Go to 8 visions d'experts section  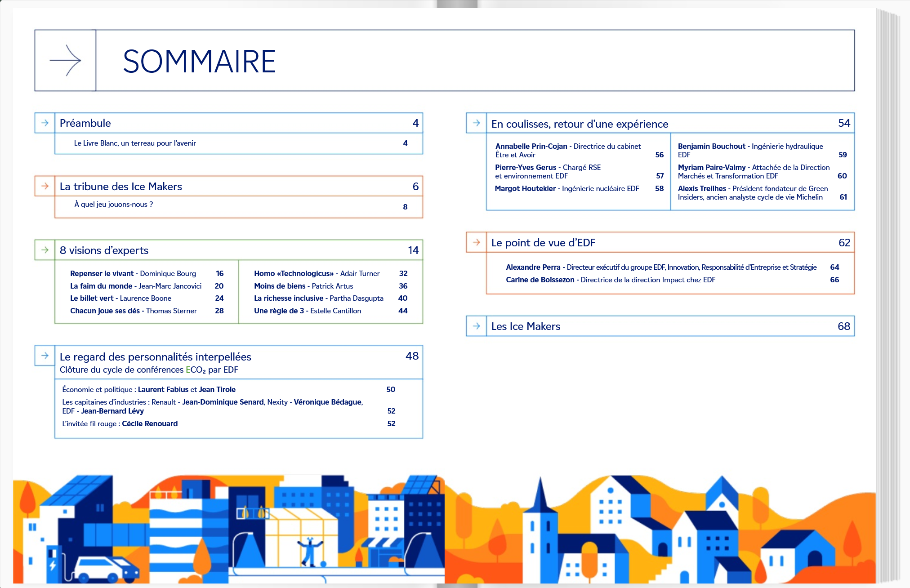click(104, 250)
